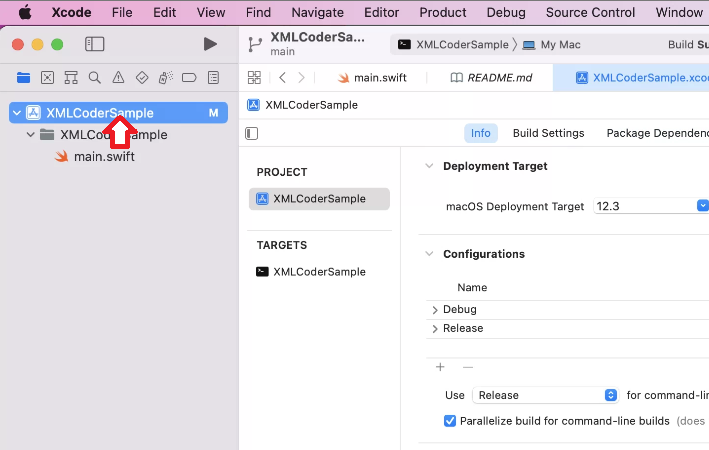Open the Product menu

click(x=443, y=12)
